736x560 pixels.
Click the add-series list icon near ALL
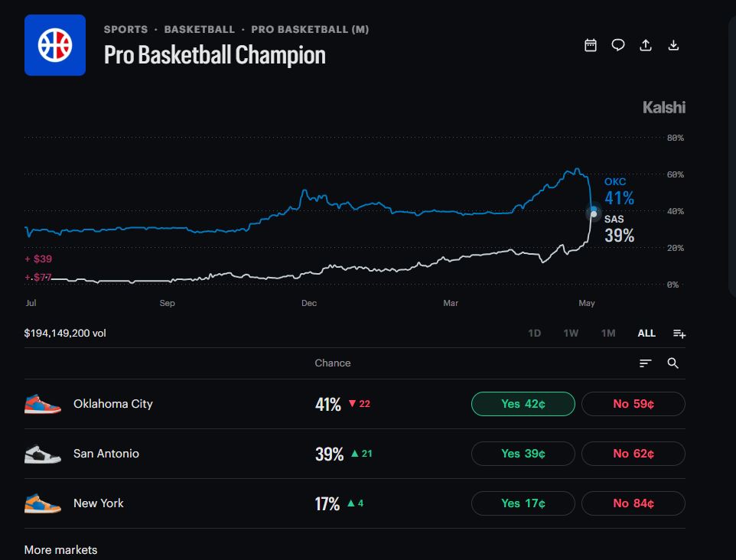[679, 334]
